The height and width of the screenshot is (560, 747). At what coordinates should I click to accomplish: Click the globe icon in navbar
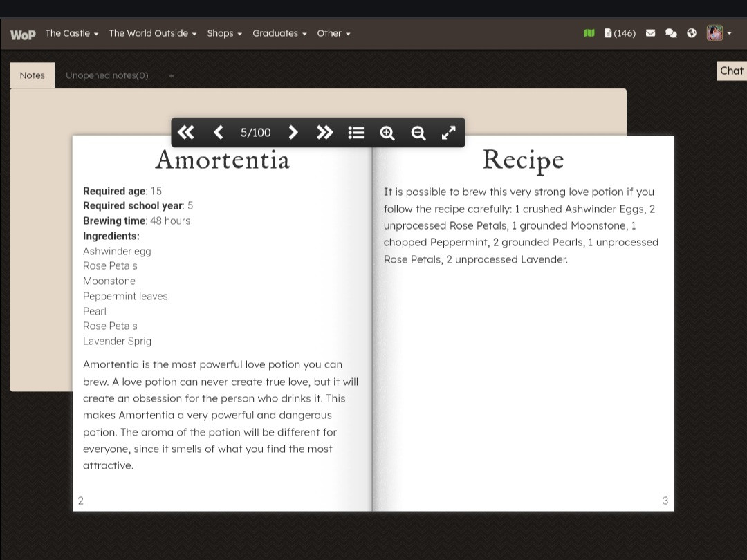click(x=692, y=33)
